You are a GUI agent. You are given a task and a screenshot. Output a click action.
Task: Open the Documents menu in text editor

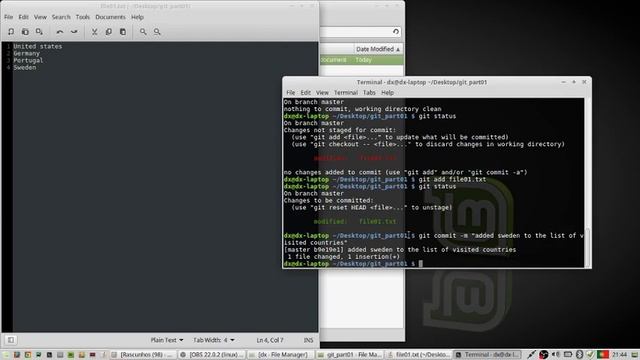(110, 17)
